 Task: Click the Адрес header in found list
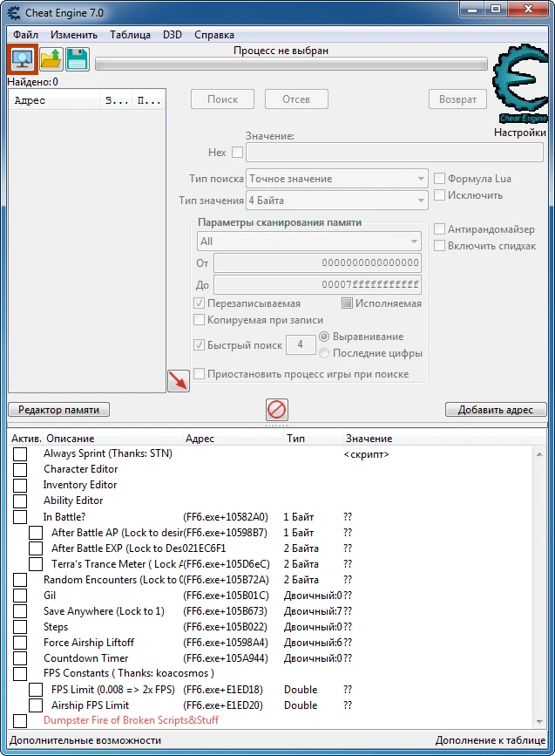coord(54,100)
